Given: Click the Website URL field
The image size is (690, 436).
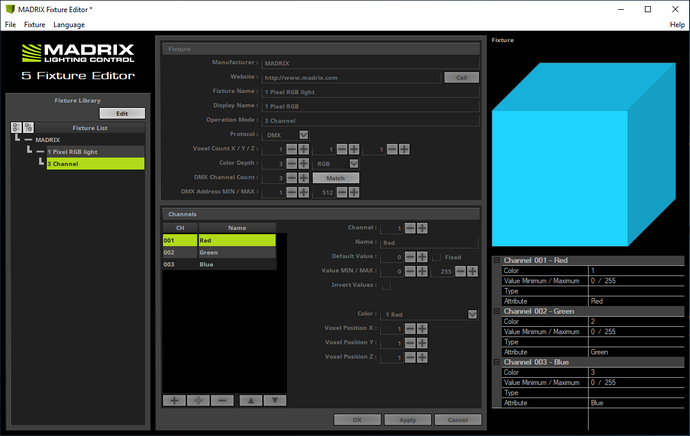Looking at the screenshot, I should pos(351,77).
